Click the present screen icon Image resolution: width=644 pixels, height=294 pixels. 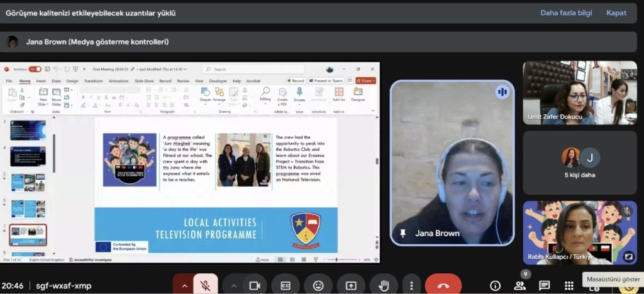[350, 285]
